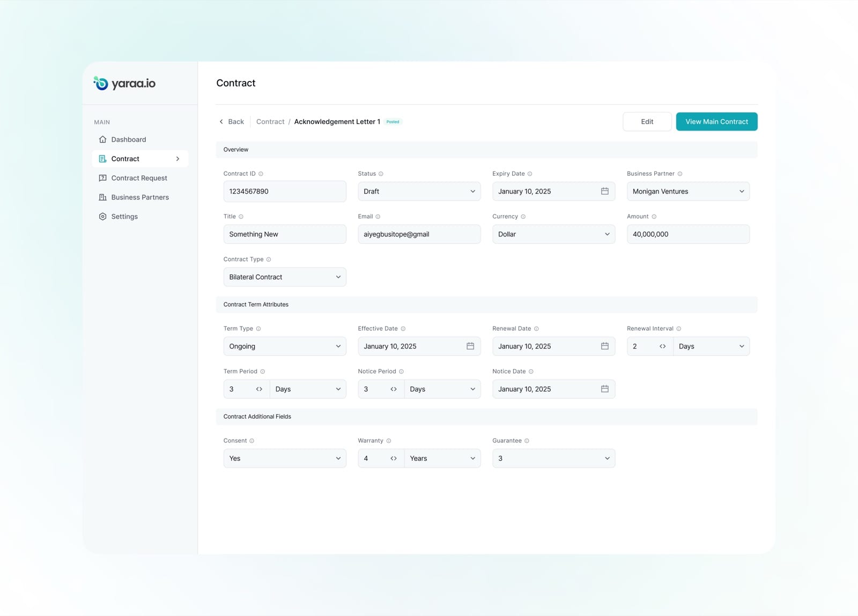Screen dimensions: 858x616
Task: Open the Business Partner dropdown
Action: (x=688, y=191)
